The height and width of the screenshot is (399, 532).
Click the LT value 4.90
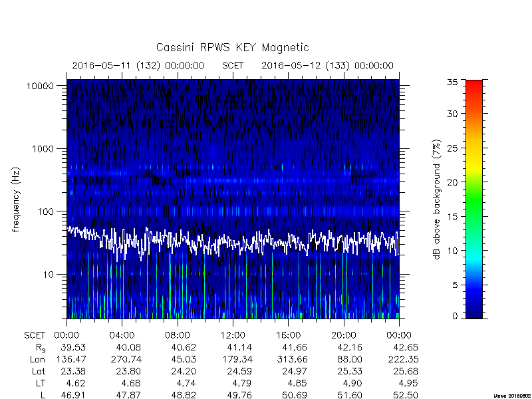353,384
